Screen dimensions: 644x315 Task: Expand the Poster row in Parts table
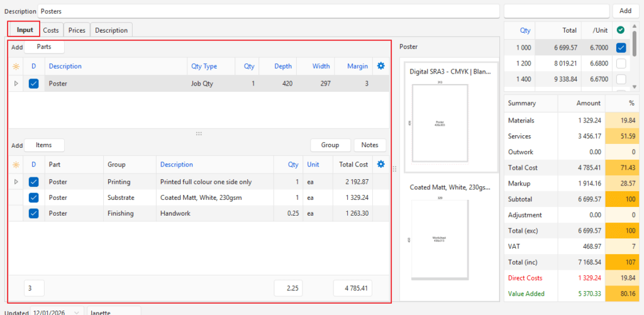16,83
